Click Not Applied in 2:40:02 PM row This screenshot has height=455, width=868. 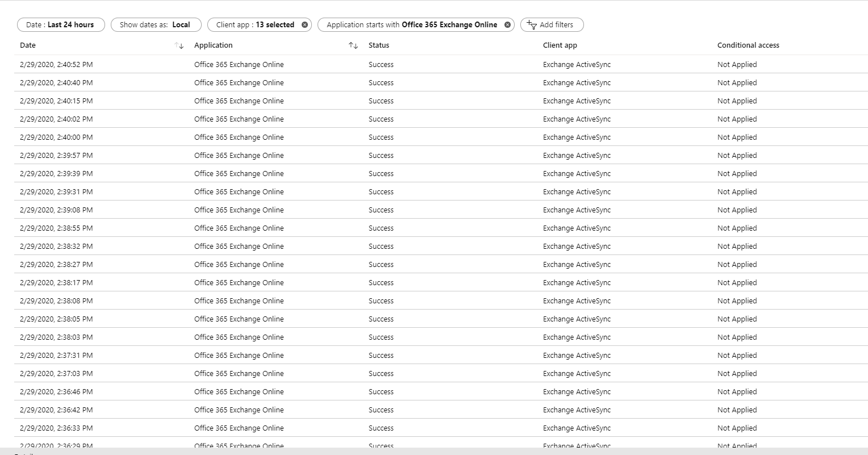click(737, 119)
